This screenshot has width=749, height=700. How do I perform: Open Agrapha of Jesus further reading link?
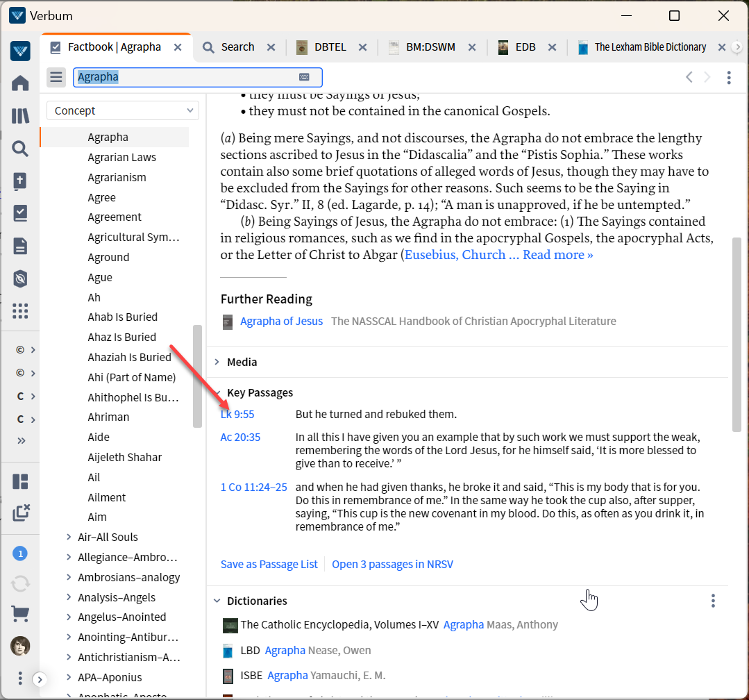point(281,321)
